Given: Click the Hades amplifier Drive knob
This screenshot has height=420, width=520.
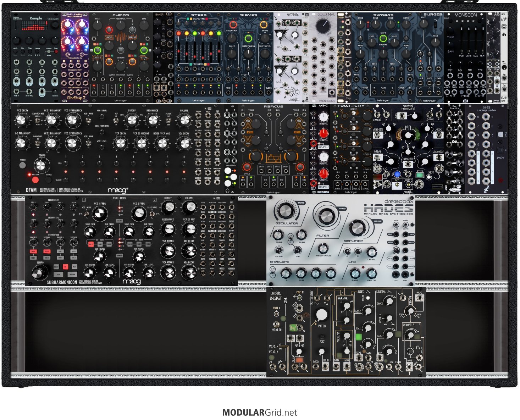Looking at the screenshot, I should point(358,227).
